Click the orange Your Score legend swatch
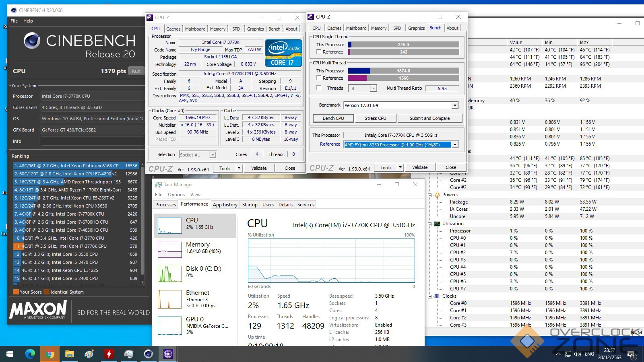The height and width of the screenshot is (362, 644). [16, 292]
